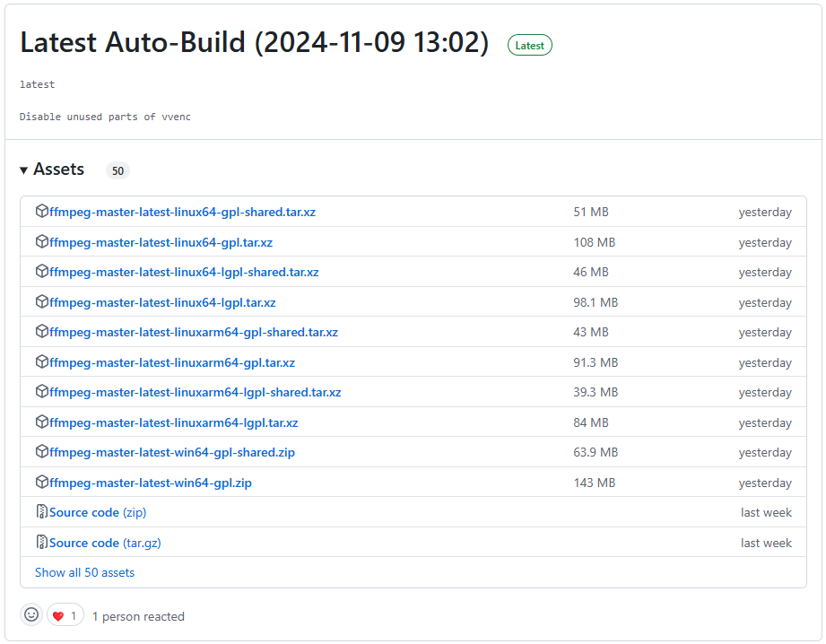
Task: Download ffmpeg-master-latest-win64-gpl-shared.zip
Action: point(171,452)
